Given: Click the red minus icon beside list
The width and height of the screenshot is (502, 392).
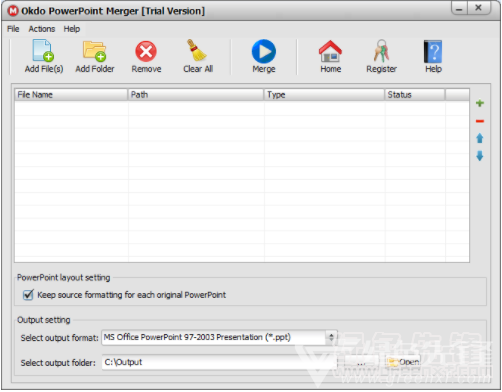Looking at the screenshot, I should [480, 121].
